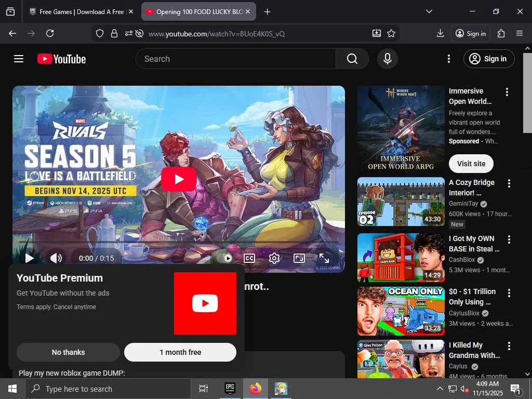Toggle closed captions CC button

[249, 258]
